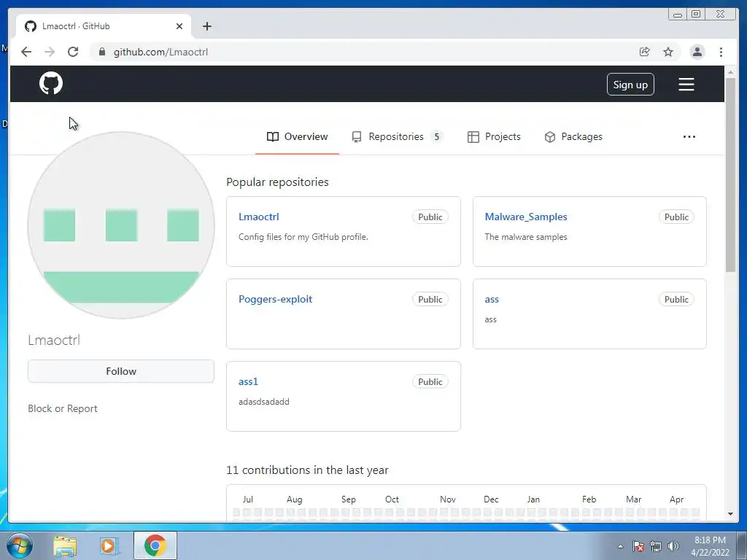This screenshot has width=747, height=560.
Task: Select the Lmaoctrl · GitHub browser tab
Action: [104, 26]
